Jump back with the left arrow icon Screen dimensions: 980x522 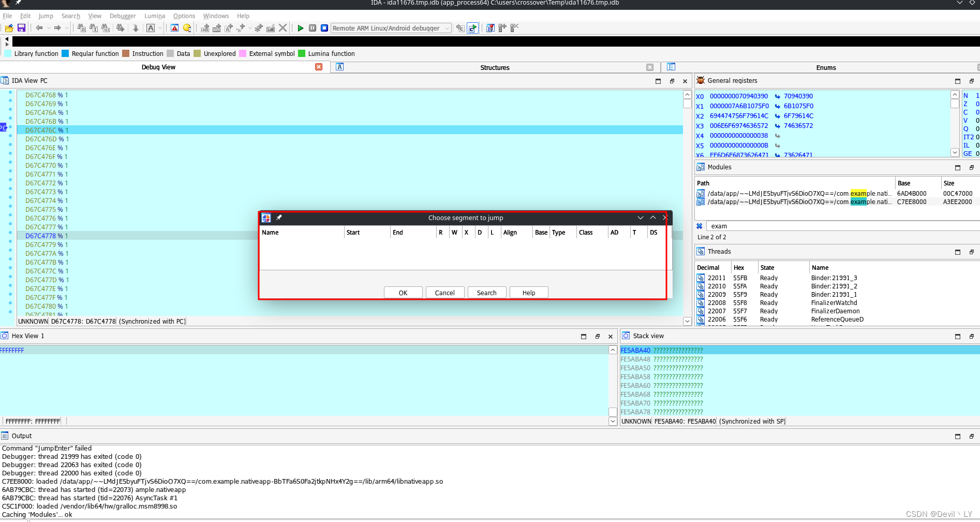[x=39, y=28]
